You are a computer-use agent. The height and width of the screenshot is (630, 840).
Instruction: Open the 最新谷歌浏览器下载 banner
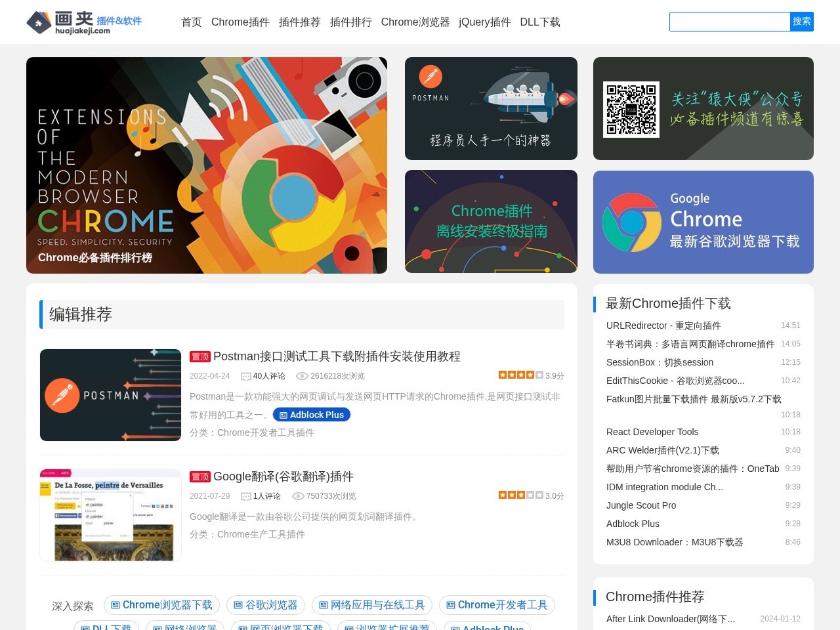pyautogui.click(x=703, y=222)
